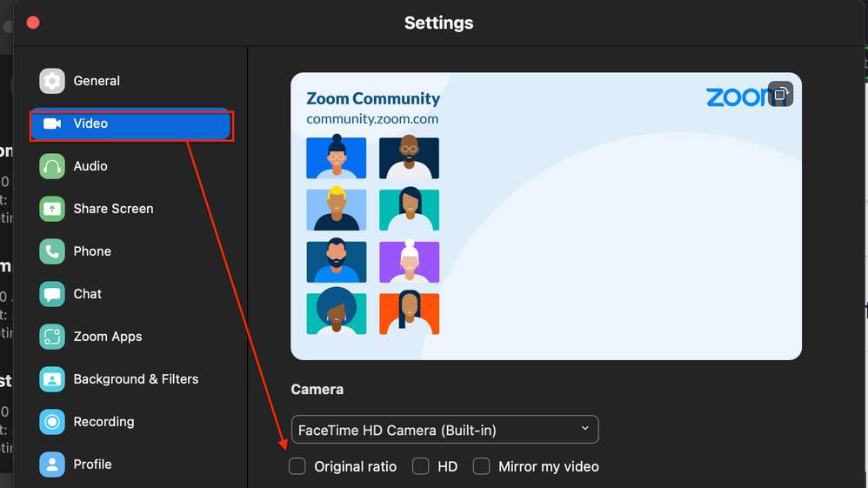868x488 pixels.
Task: Open the FaceTime HD Camera dropdown
Action: click(444, 430)
